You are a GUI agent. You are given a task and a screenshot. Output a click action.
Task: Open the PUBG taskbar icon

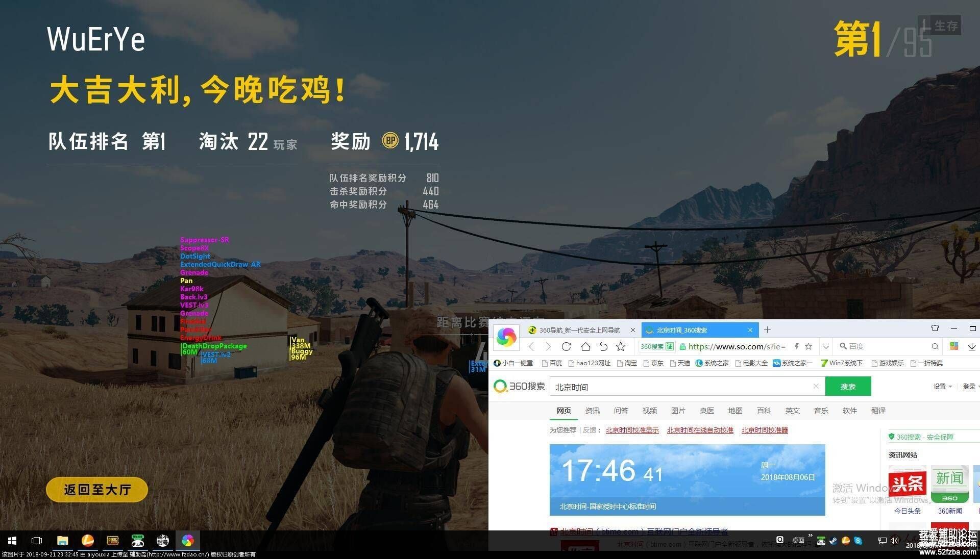[x=112, y=540]
